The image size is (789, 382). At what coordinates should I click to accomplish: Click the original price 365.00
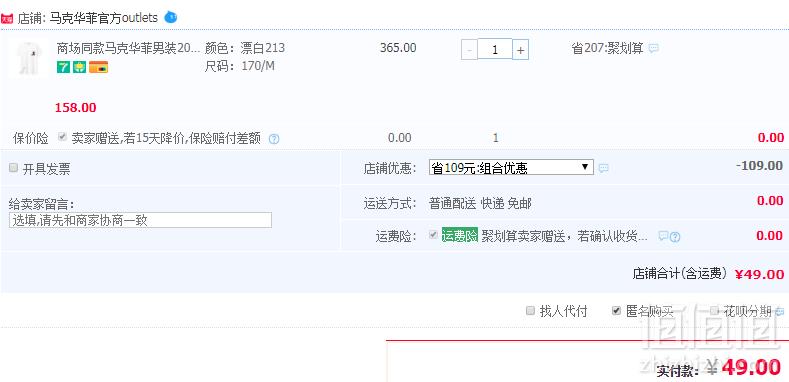pos(398,48)
